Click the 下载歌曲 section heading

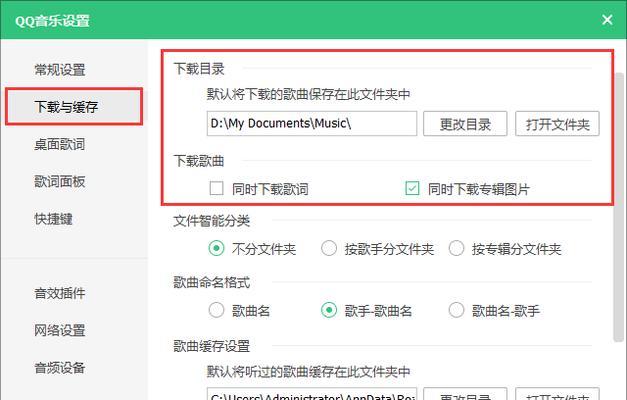[199, 161]
